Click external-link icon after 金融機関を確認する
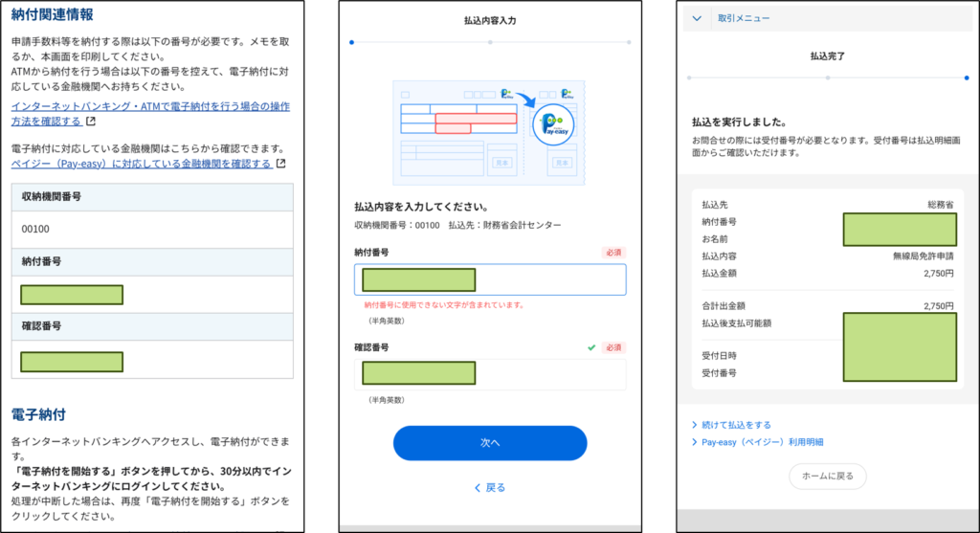Screen dimensions: 980x533 [x=280, y=164]
